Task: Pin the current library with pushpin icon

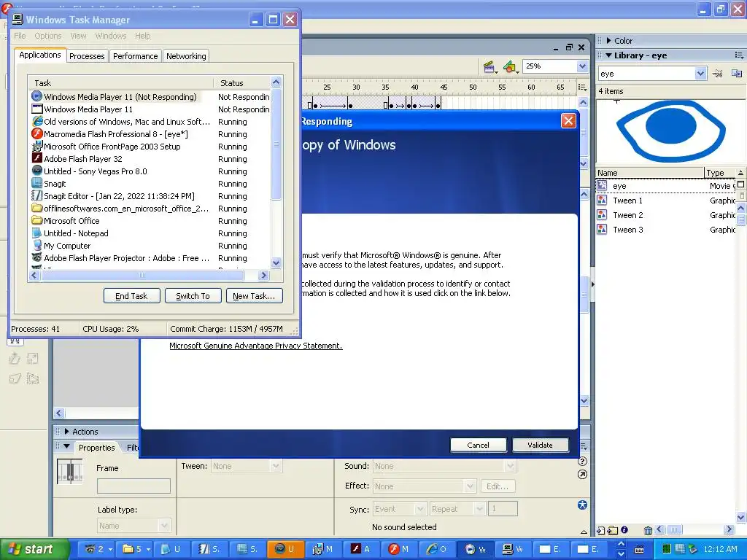Action: coord(717,74)
